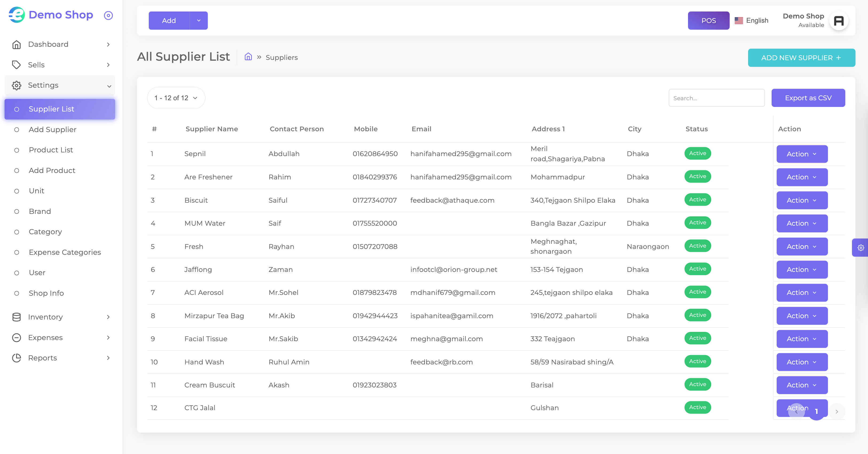Select the Brand menu bullet
Screen dimensions: 868x454
click(17, 211)
